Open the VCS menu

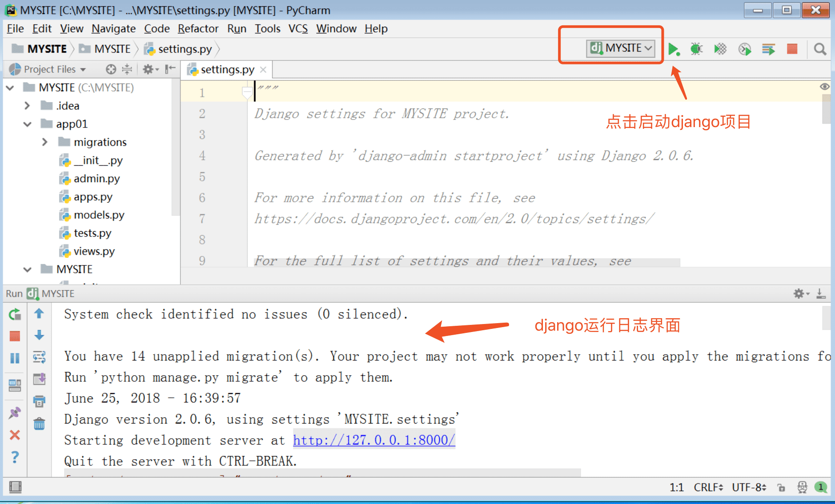click(x=298, y=29)
